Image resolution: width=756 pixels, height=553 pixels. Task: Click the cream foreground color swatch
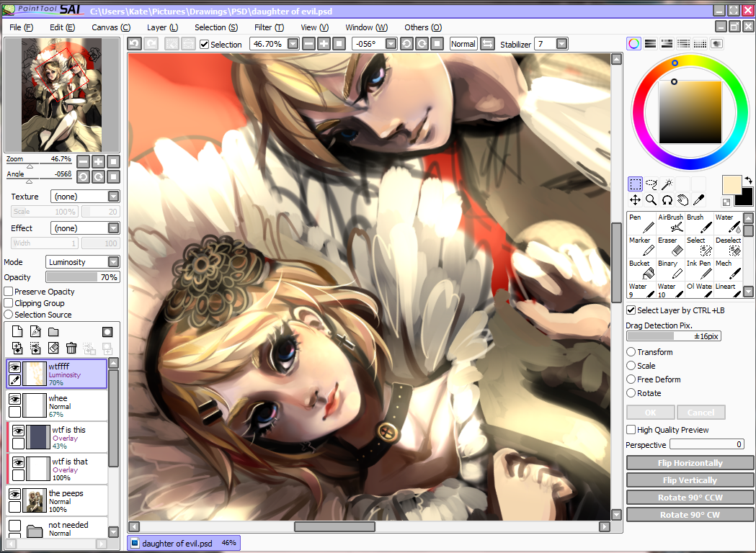coord(731,185)
